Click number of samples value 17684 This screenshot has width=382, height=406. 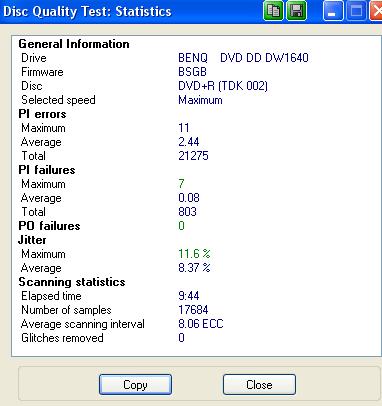[x=193, y=310]
